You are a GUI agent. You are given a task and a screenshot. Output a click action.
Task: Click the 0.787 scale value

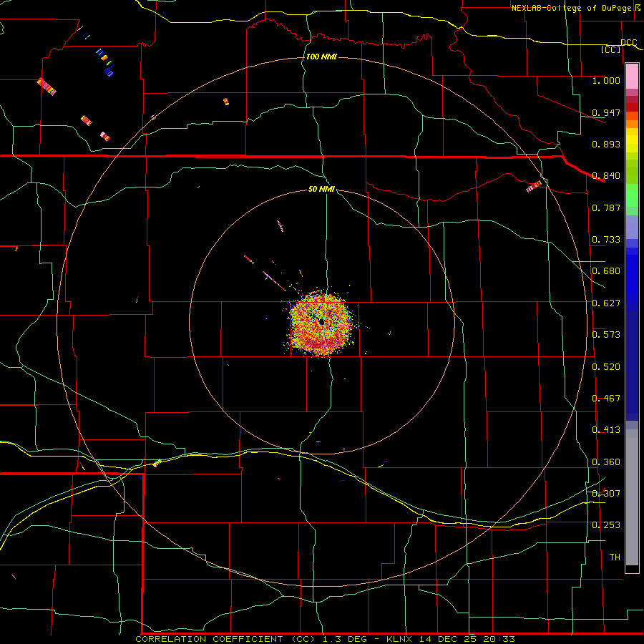[x=606, y=208]
